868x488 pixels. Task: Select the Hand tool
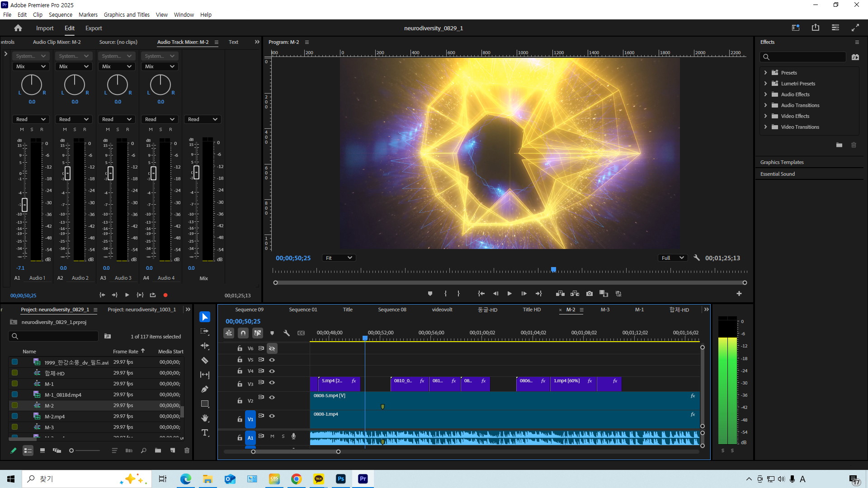point(205,418)
